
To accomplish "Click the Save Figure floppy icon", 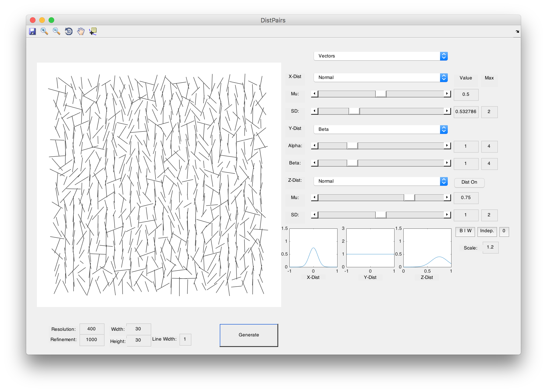I will 32,31.
